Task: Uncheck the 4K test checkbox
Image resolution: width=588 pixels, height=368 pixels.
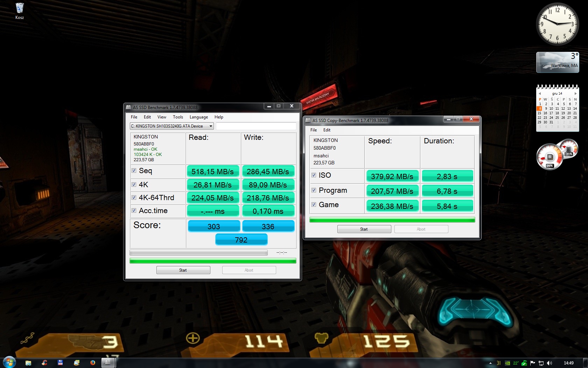Action: click(134, 184)
